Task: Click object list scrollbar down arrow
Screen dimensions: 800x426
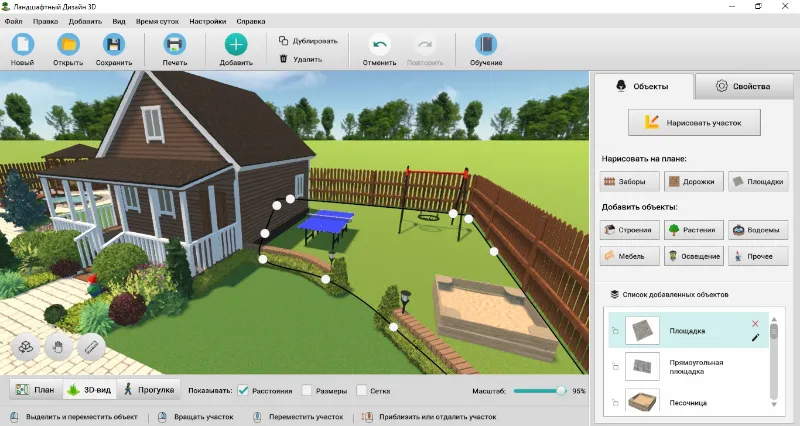Action: 774,405
